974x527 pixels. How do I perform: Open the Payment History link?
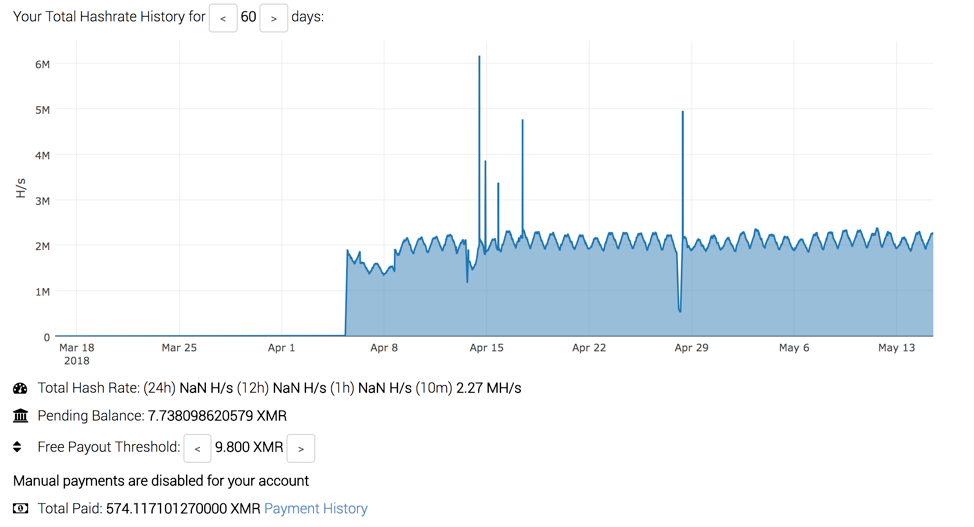coord(315,509)
